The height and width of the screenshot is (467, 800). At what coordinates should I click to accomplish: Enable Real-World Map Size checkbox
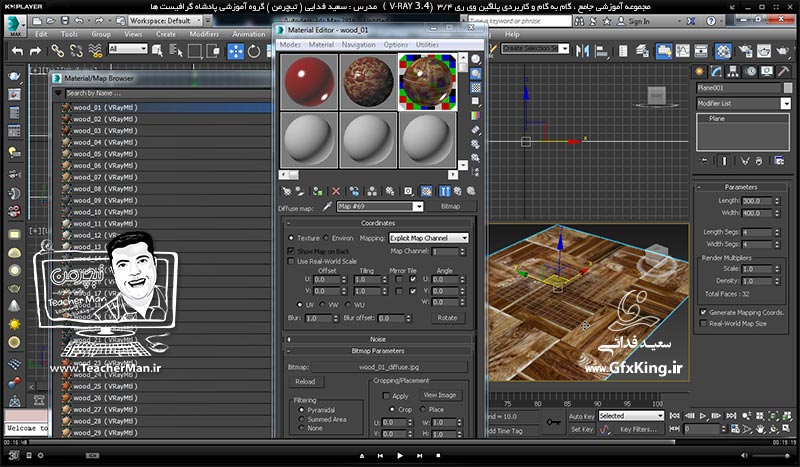(704, 324)
